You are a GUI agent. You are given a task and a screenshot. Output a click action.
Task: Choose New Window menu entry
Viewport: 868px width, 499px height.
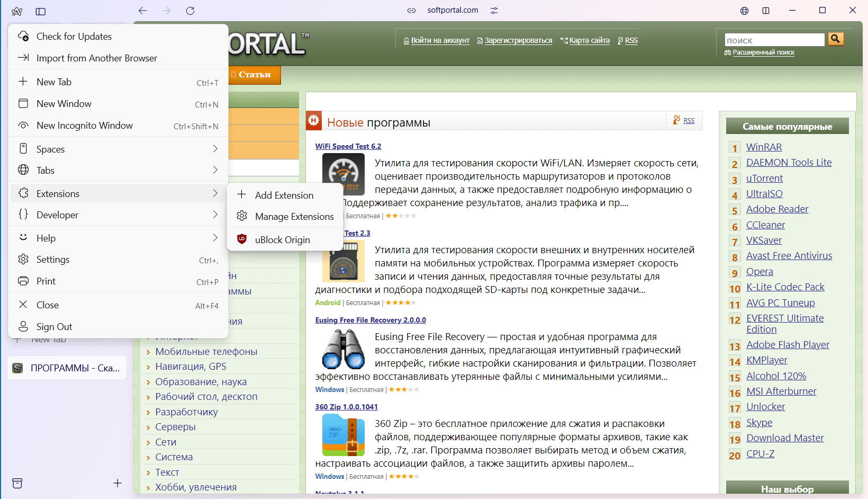[119, 104]
